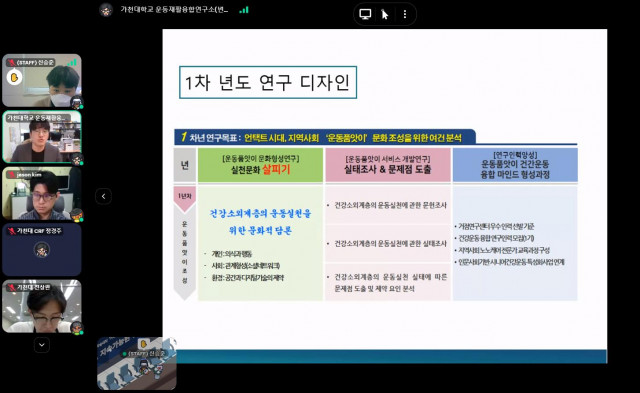
Task: Select the (STAFF) participant video tile
Action: [42, 80]
